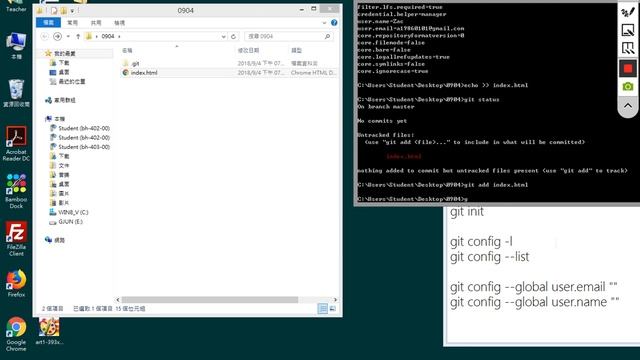Select 家用群組 (Homegroup) in the navigation pane
640x360 pixels.
click(x=64, y=100)
